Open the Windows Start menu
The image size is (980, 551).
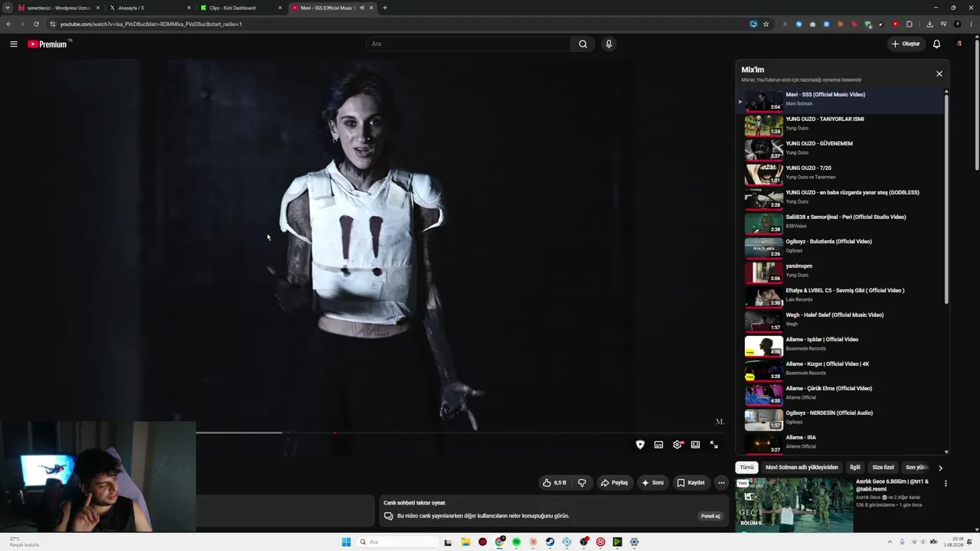[346, 542]
